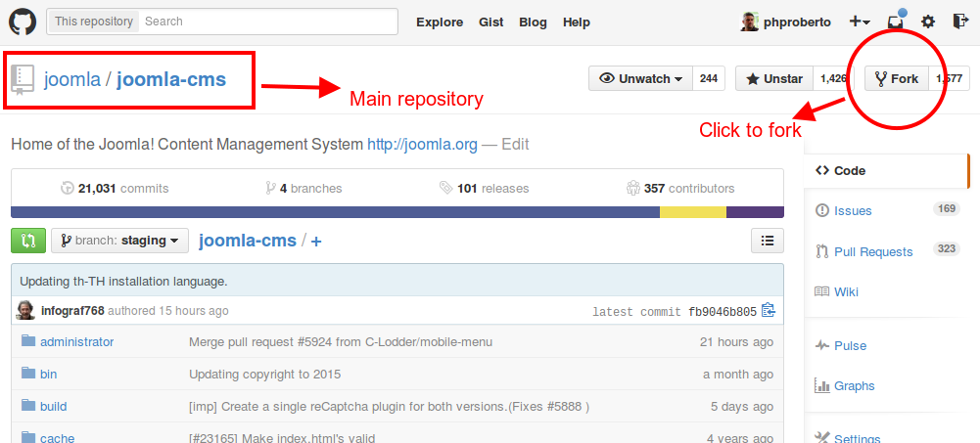The height and width of the screenshot is (443, 980).
Task: Click the 'This repository' search scope label
Action: pyautogui.click(x=93, y=22)
